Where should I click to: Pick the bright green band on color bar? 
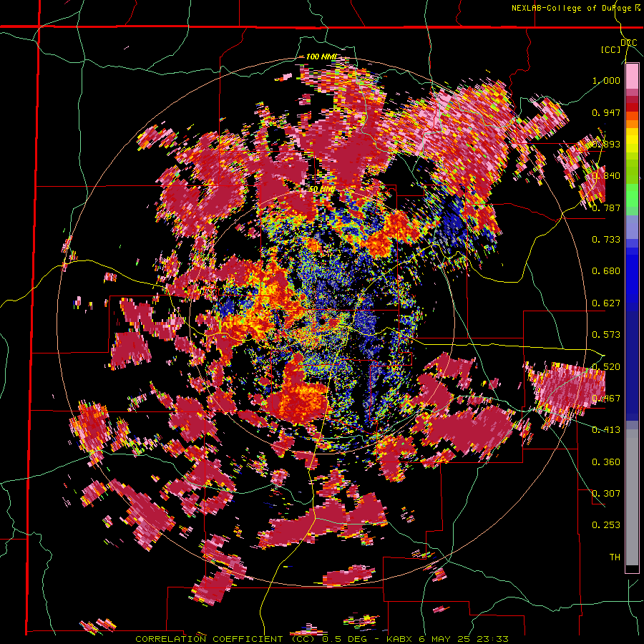coord(632,195)
